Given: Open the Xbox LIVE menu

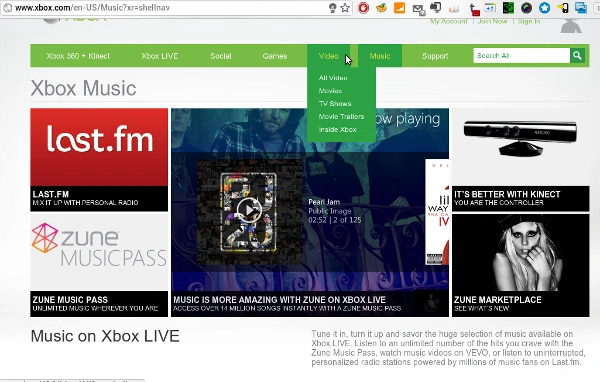Looking at the screenshot, I should (160, 56).
